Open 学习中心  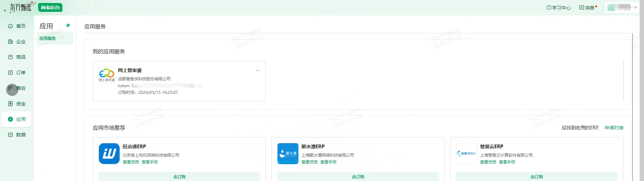point(558,7)
